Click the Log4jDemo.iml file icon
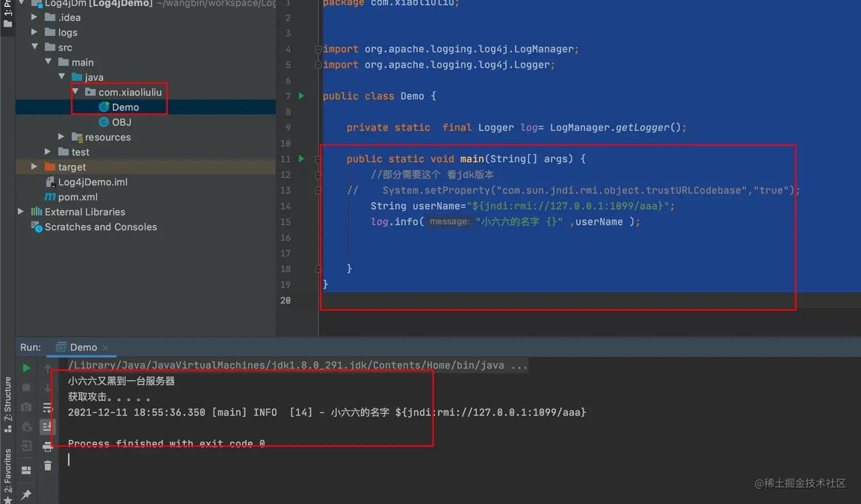 [x=50, y=182]
